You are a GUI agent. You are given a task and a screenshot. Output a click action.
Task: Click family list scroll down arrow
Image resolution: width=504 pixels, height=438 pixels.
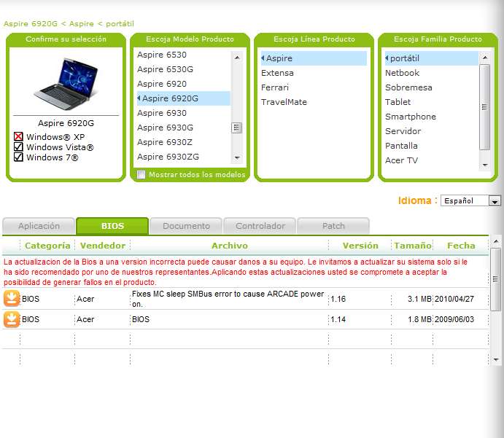point(485,165)
